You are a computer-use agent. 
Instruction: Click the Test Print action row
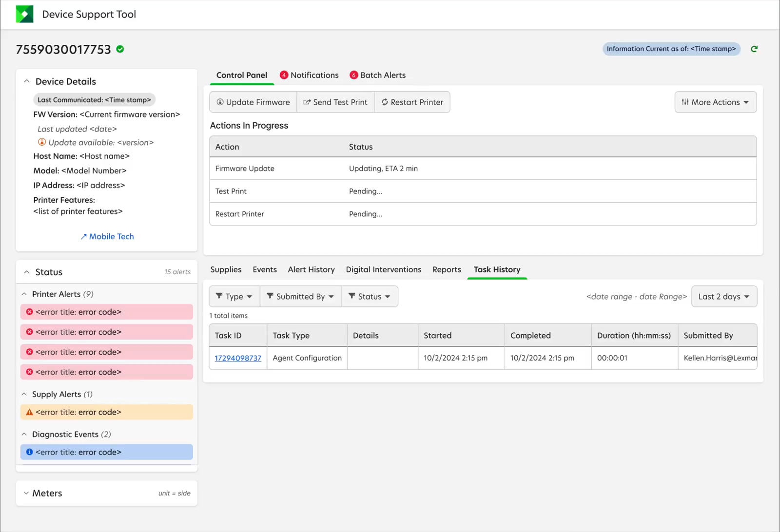(483, 191)
